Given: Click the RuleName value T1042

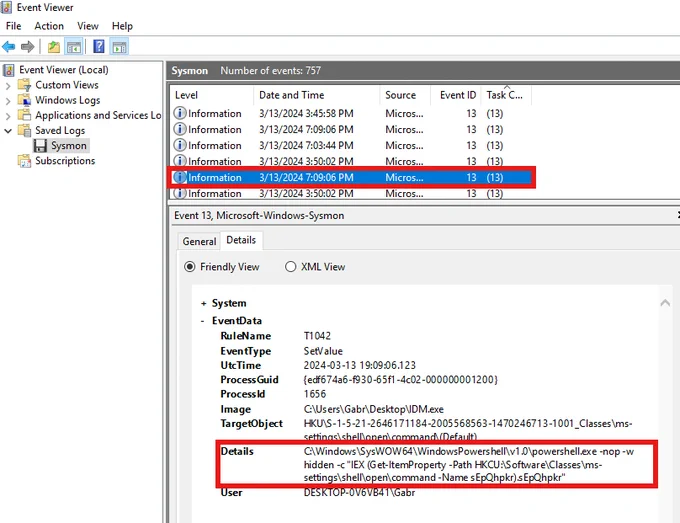Looking at the screenshot, I should [x=317, y=336].
